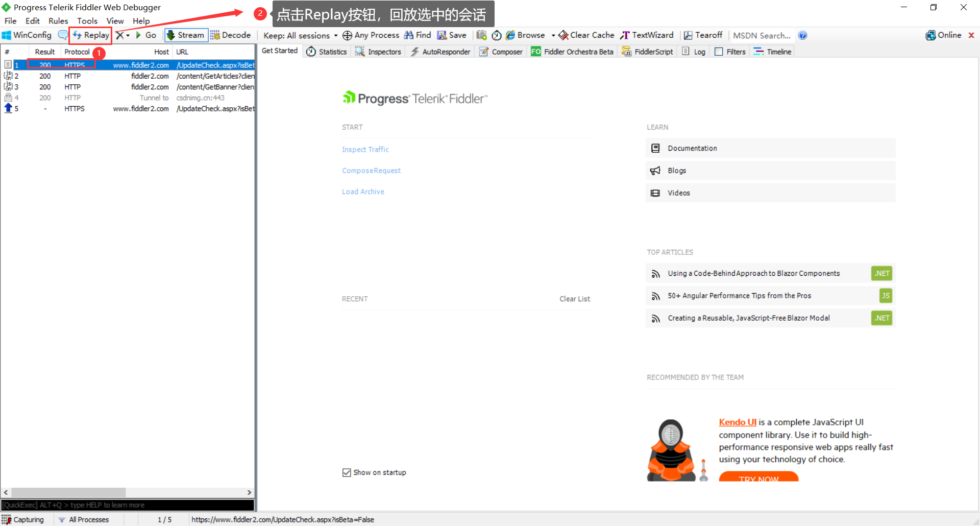Viewport: 980px width, 526px height.
Task: Open the Filters tab
Action: coord(730,52)
